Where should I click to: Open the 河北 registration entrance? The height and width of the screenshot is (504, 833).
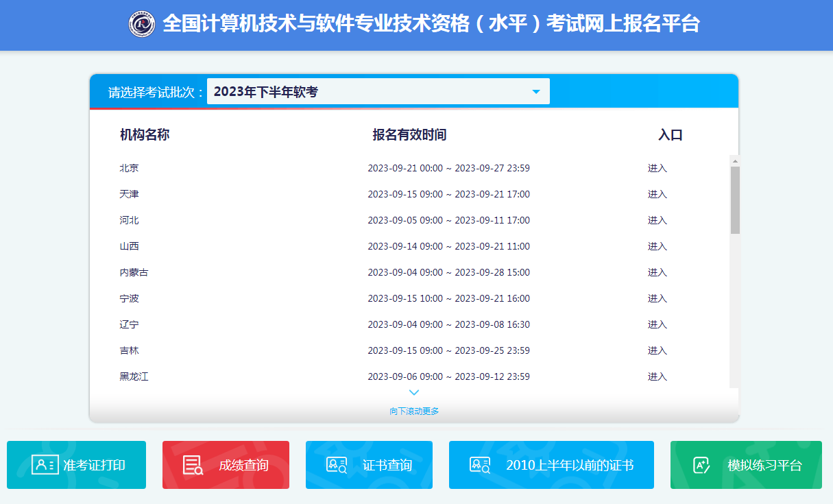point(657,219)
